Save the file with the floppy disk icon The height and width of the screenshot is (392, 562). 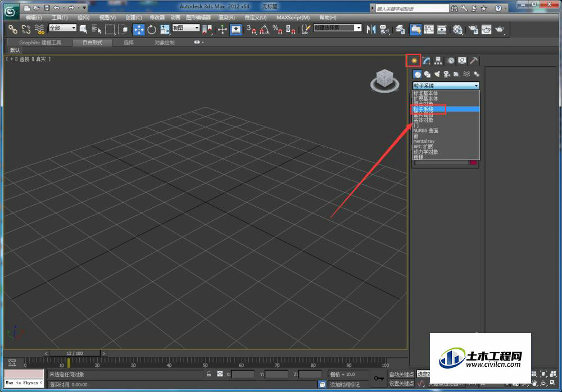[x=47, y=7]
